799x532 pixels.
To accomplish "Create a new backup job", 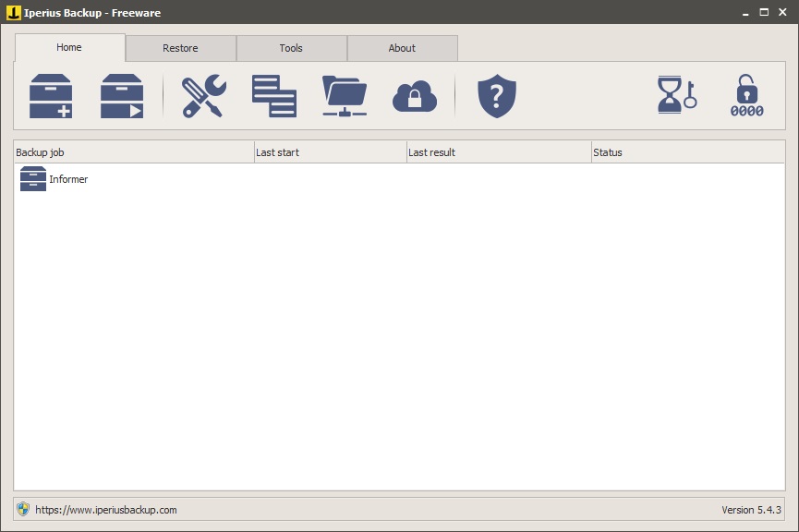I will [52, 95].
